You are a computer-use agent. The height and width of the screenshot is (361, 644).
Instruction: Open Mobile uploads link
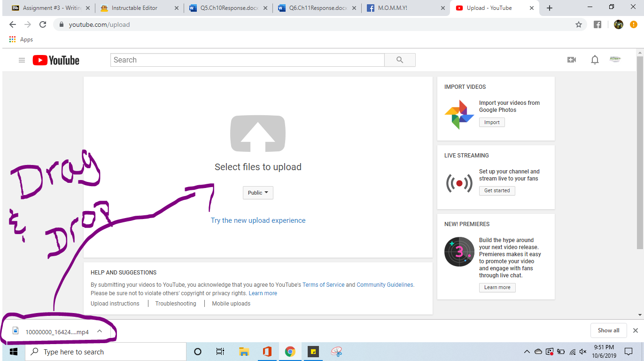(x=231, y=304)
